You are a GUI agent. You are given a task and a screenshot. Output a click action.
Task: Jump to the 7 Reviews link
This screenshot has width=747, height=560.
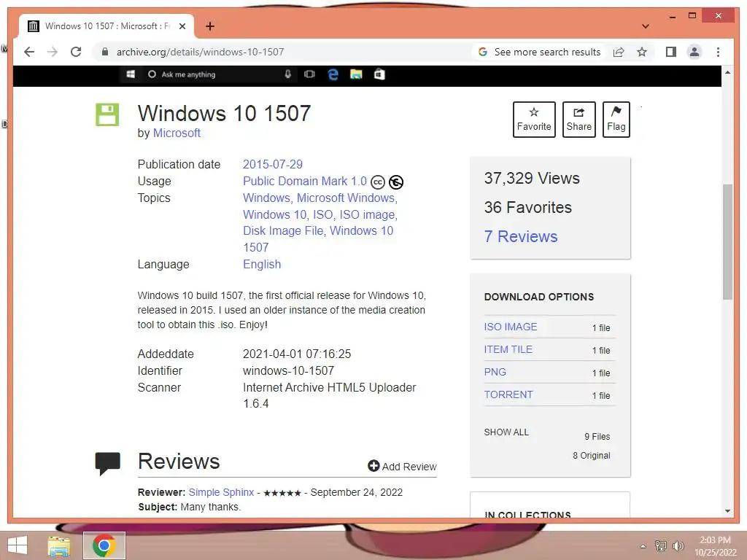521,237
